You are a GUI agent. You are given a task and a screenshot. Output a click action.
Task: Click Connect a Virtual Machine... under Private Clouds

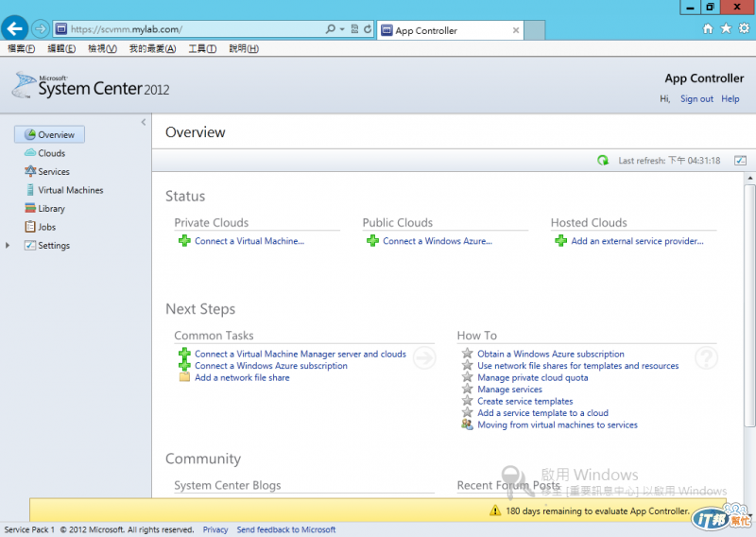tap(249, 241)
